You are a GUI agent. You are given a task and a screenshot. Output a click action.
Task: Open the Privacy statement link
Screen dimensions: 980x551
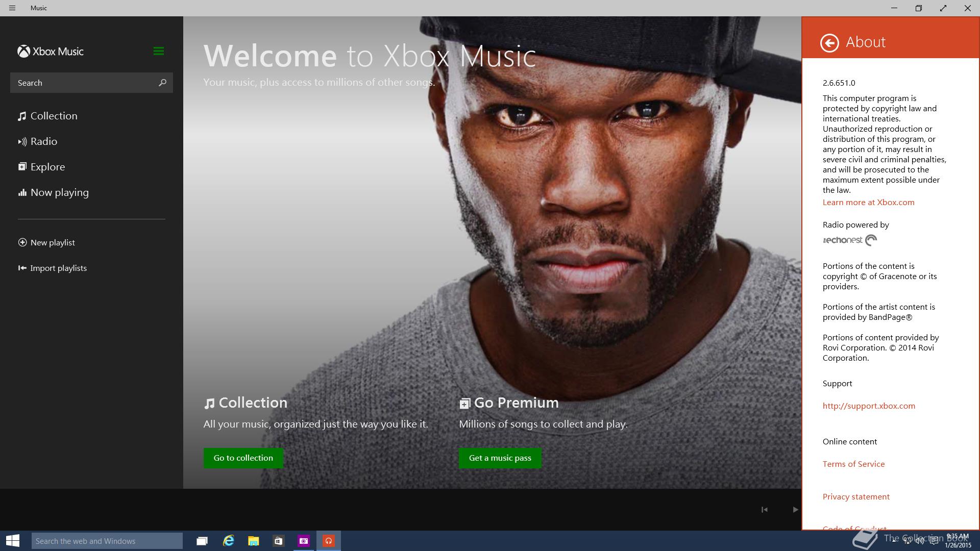pyautogui.click(x=856, y=496)
